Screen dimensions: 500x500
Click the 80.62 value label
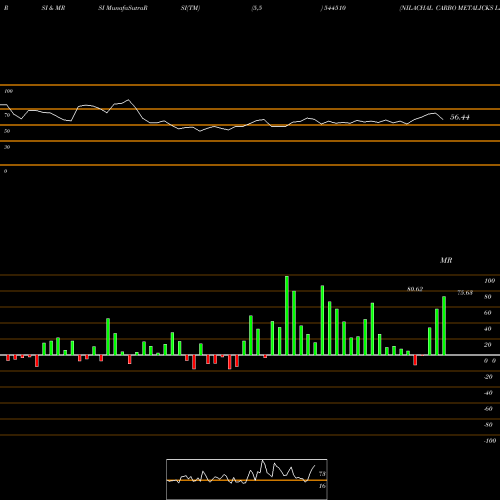pyautogui.click(x=415, y=289)
